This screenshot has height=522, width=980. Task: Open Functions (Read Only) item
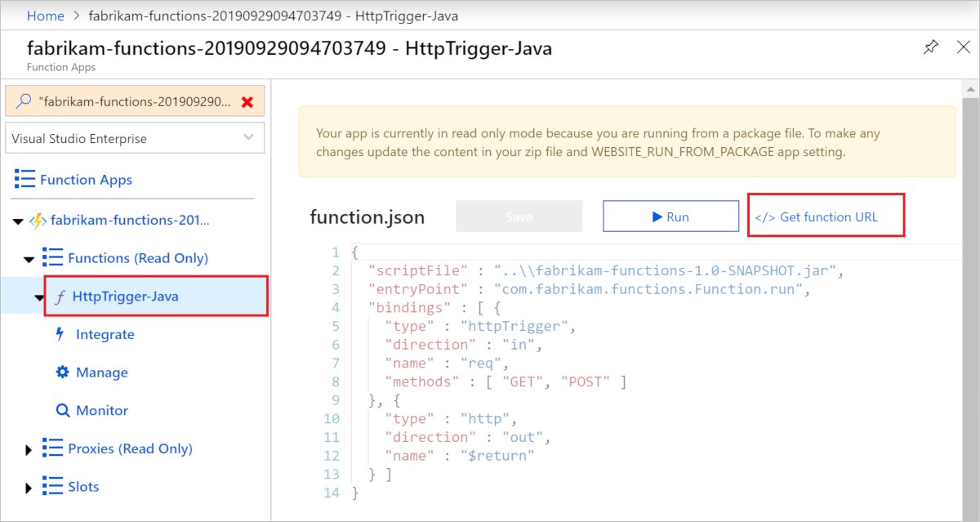[138, 258]
